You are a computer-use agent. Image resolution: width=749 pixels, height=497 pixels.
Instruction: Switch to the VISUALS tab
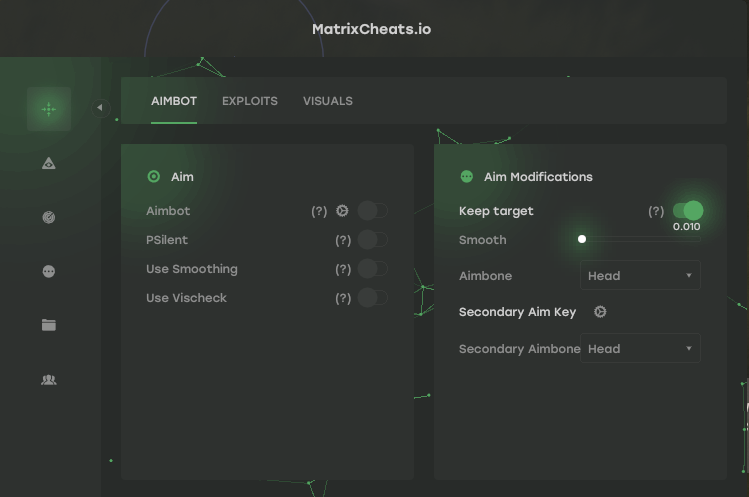coord(328,101)
